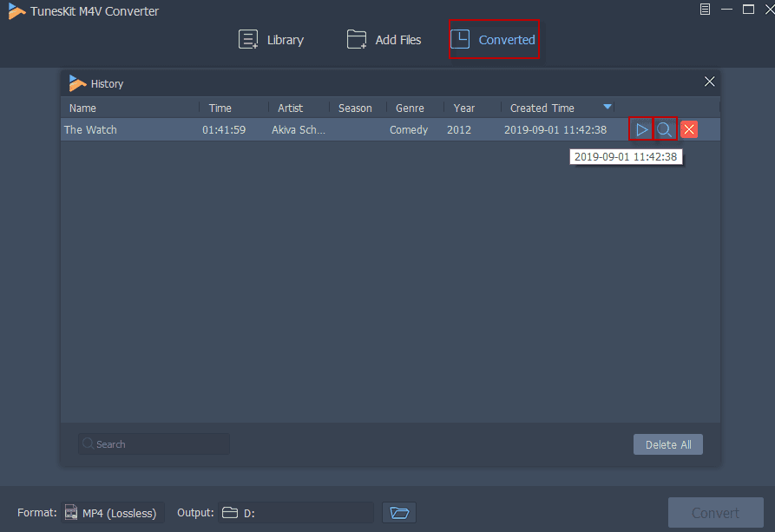Screen dimensions: 775x532
Task: Delete The Watch entry with red X
Action: click(x=689, y=129)
